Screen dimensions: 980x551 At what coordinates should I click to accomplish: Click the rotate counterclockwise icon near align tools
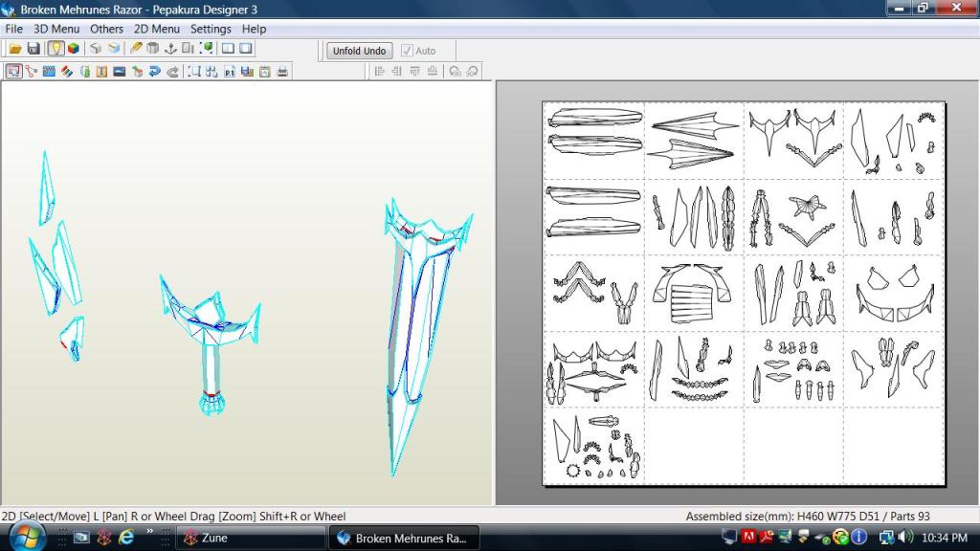point(455,71)
